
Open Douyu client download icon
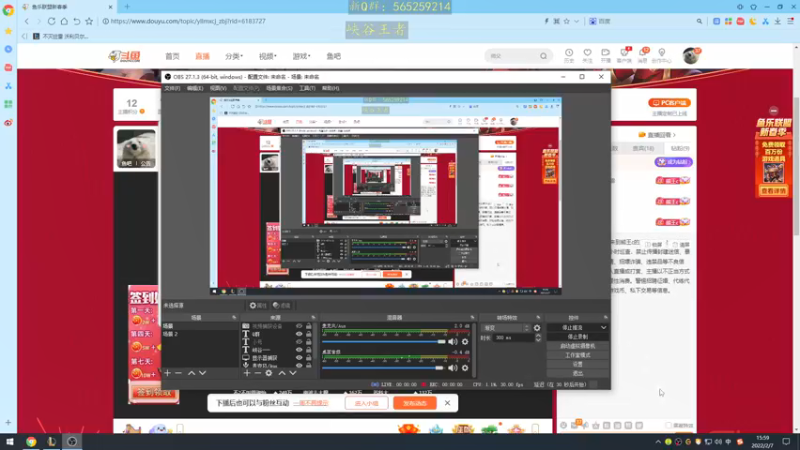pyautogui.click(x=624, y=55)
